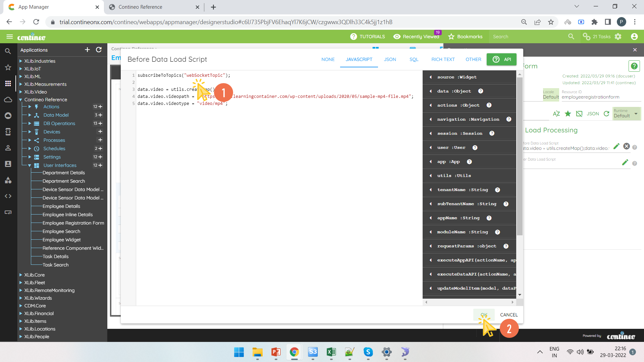The width and height of the screenshot is (644, 362).
Task: Toggle the API reference panel button
Action: [501, 59]
